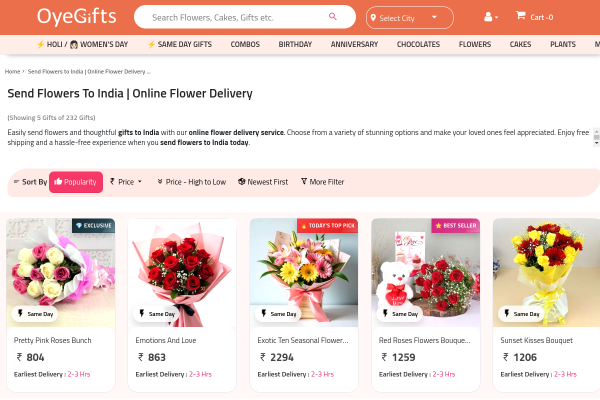600x400 pixels.
Task: Open the Same Day Gifts menu
Action: coord(180,45)
